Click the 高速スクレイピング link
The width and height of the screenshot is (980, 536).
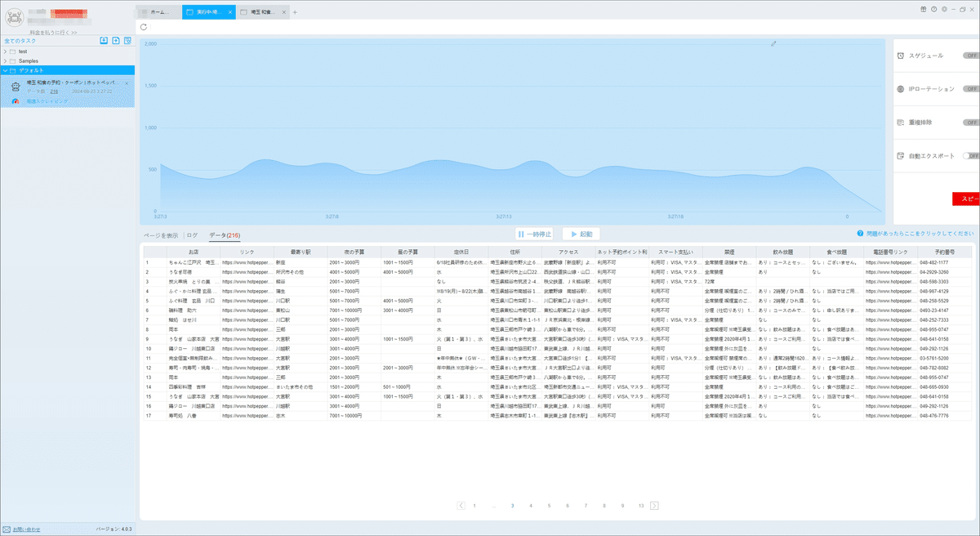point(47,100)
